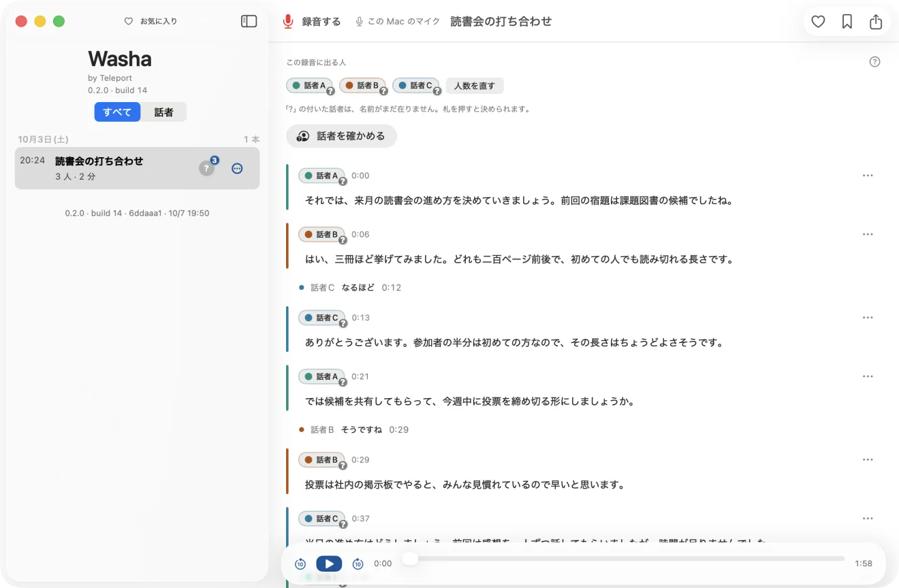The width and height of the screenshot is (899, 588).
Task: Click the transcript line starting 投票は社内の掲示板
Action: [x=465, y=485]
